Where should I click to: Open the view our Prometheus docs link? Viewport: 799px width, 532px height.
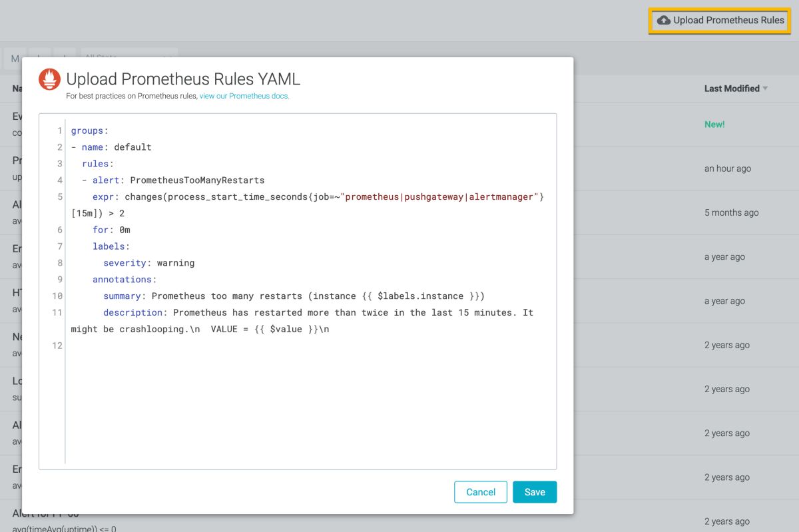[x=244, y=96]
